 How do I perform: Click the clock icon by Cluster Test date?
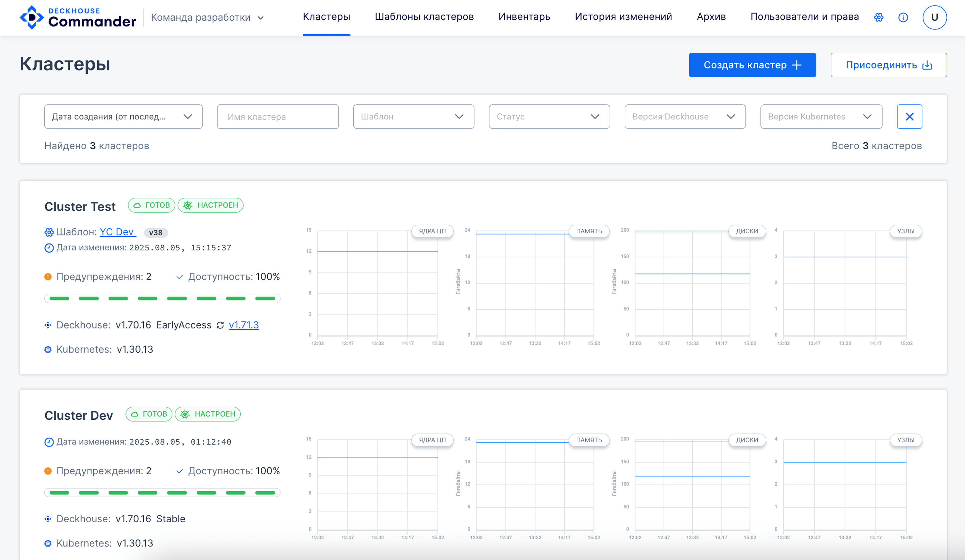49,248
